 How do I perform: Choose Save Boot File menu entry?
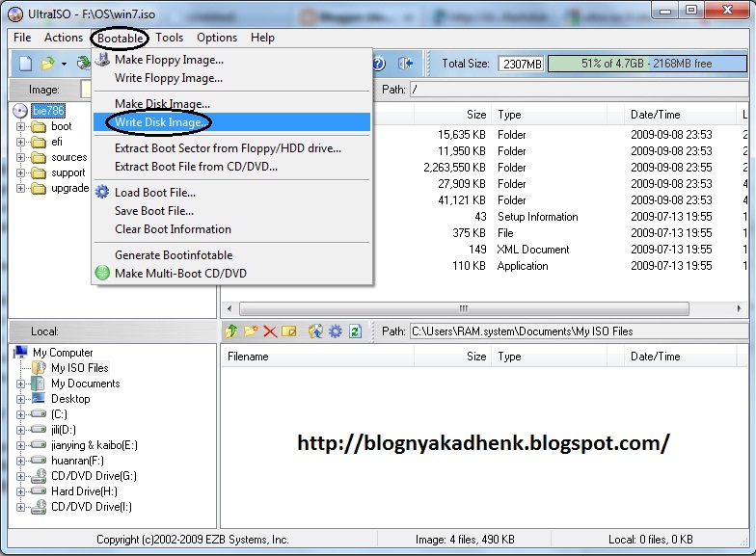click(231, 210)
